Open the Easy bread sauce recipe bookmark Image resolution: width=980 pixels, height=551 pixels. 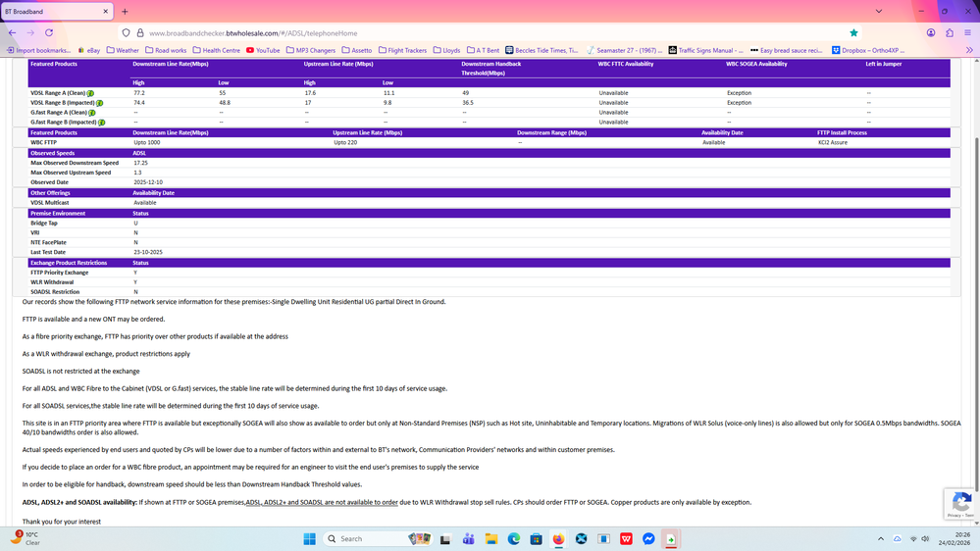(x=786, y=50)
